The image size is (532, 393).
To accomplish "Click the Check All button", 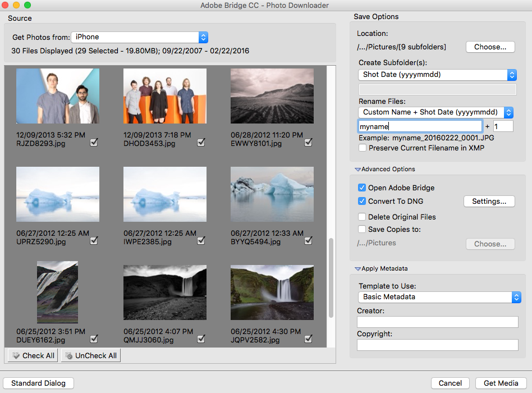I will coord(32,355).
